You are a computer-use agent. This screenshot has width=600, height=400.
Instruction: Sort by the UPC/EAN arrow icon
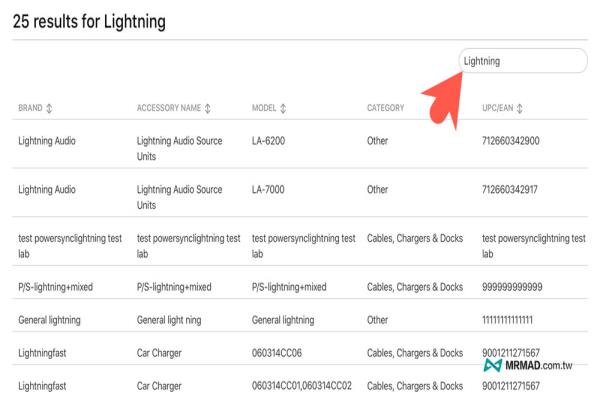click(519, 108)
